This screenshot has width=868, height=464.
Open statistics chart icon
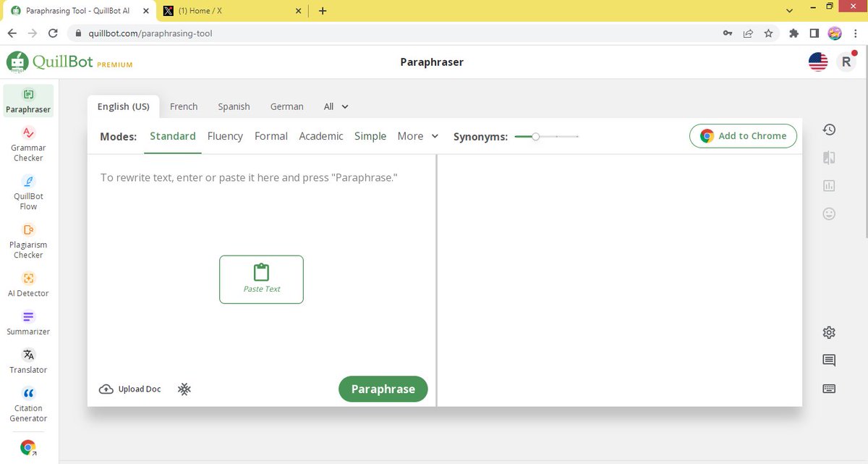(829, 186)
